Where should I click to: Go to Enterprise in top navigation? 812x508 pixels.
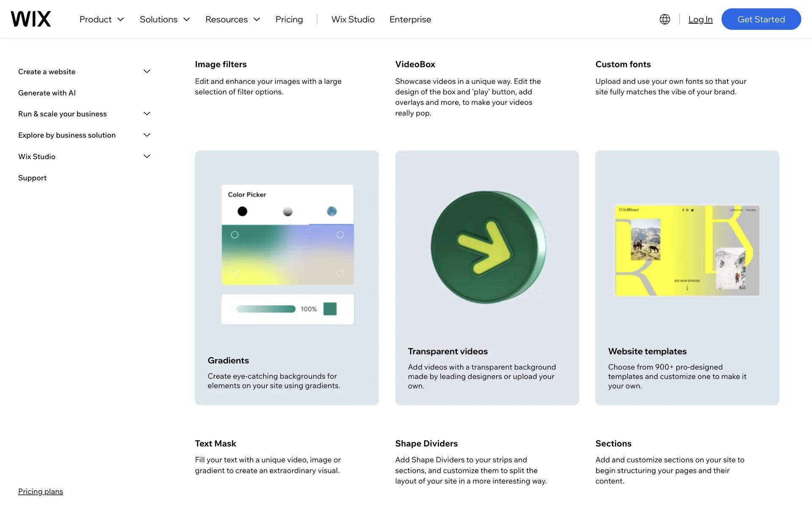410,19
